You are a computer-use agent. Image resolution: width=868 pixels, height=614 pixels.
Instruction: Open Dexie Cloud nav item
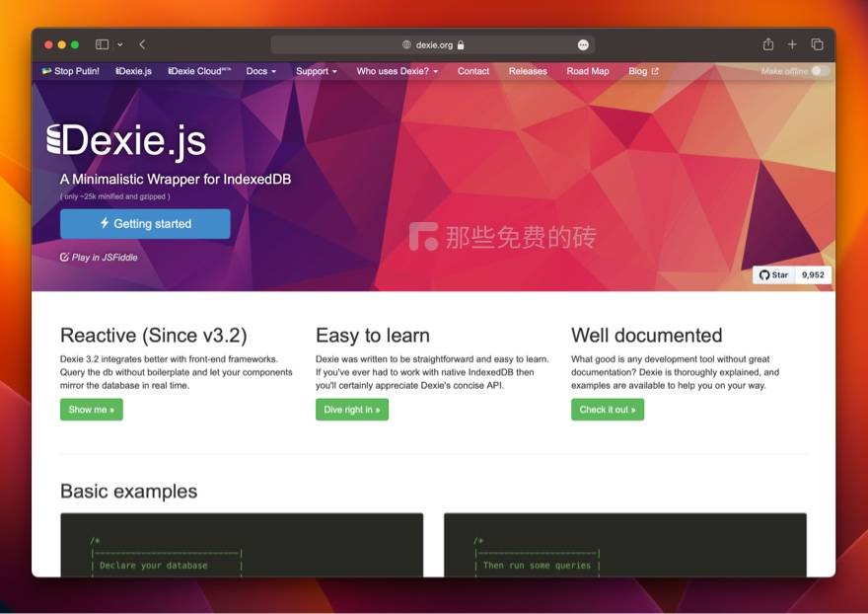click(x=199, y=71)
